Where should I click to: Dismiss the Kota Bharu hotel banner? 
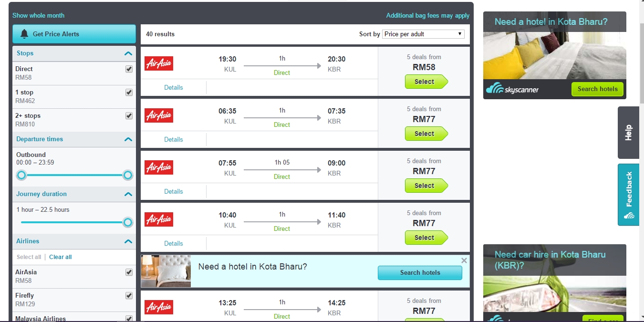[464, 260]
